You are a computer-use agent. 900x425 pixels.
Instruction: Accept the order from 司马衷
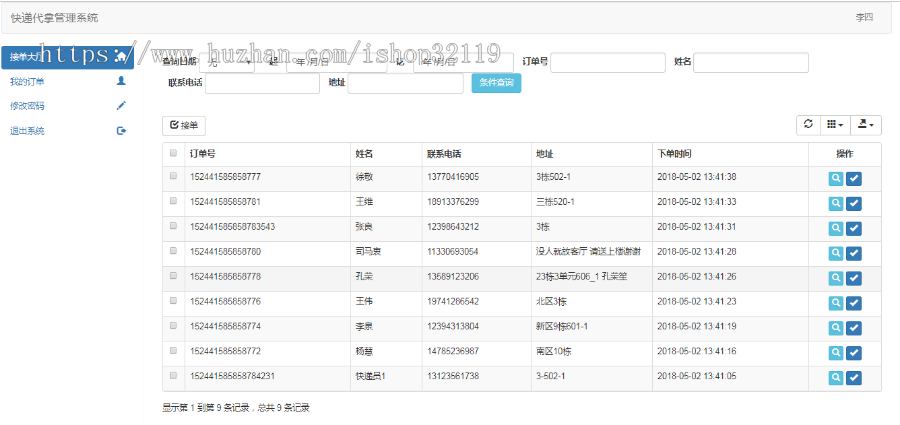(x=854, y=253)
